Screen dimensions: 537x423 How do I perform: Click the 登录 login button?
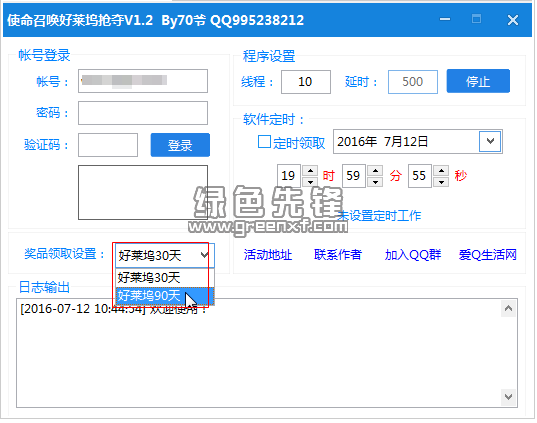(x=180, y=145)
